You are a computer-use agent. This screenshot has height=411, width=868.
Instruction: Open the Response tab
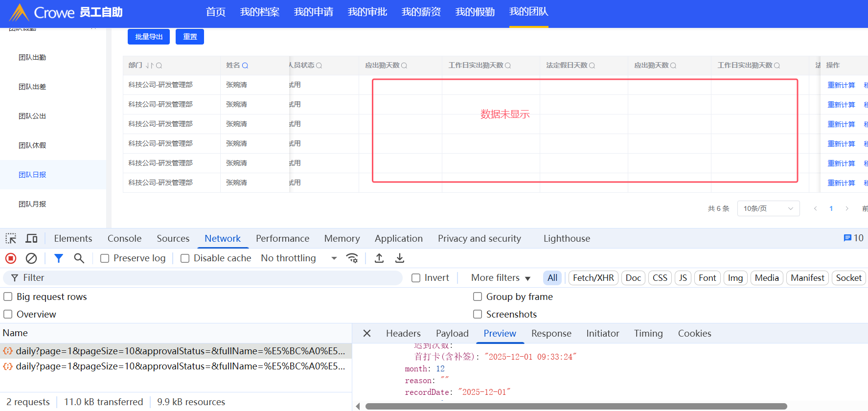click(x=551, y=334)
